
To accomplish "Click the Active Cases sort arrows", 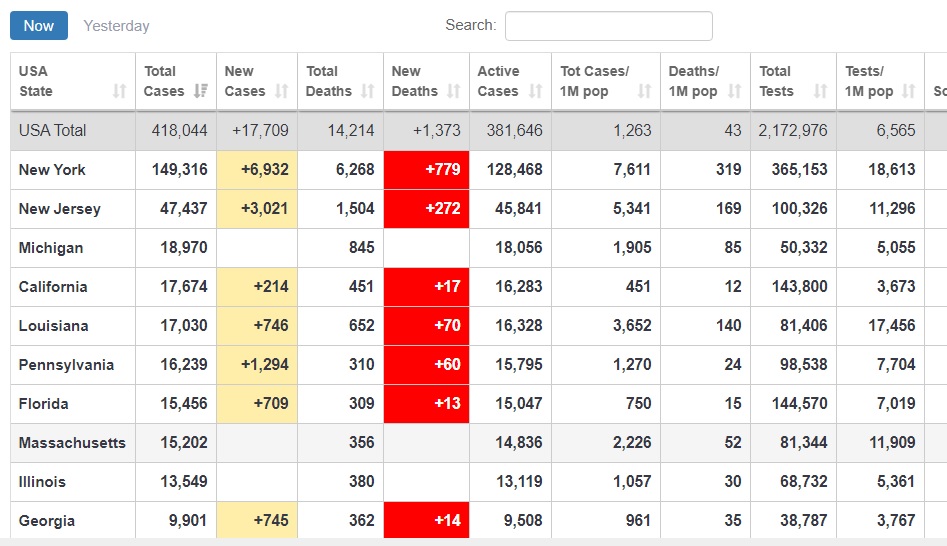I will click(536, 91).
